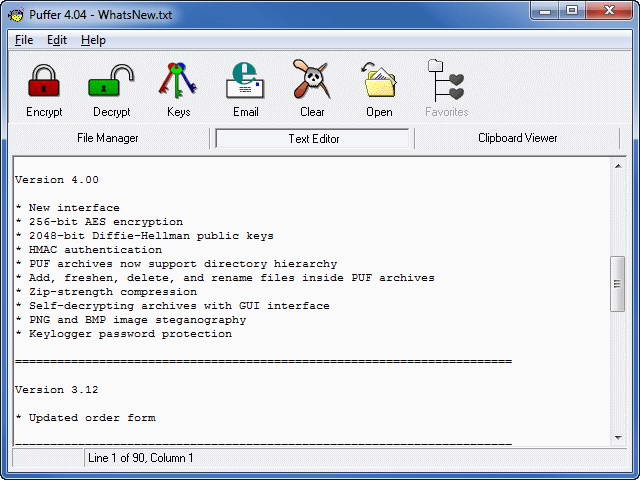Viewport: 640px width, 480px height.
Task: Switch to the Clipboard Viewer tab
Action: (x=517, y=138)
